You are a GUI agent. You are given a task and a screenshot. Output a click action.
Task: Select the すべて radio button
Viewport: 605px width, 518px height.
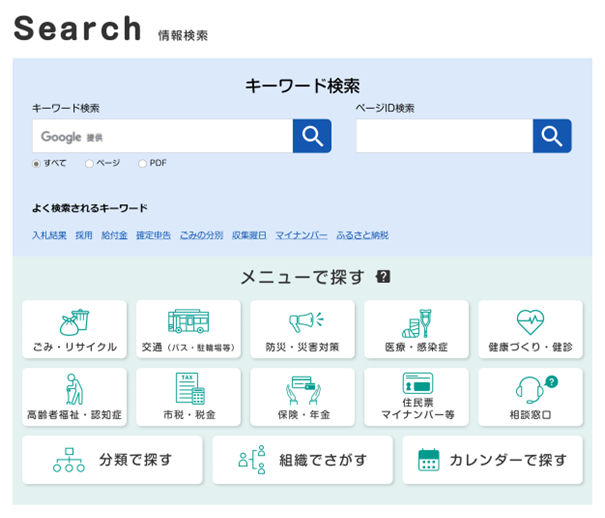click(x=36, y=164)
